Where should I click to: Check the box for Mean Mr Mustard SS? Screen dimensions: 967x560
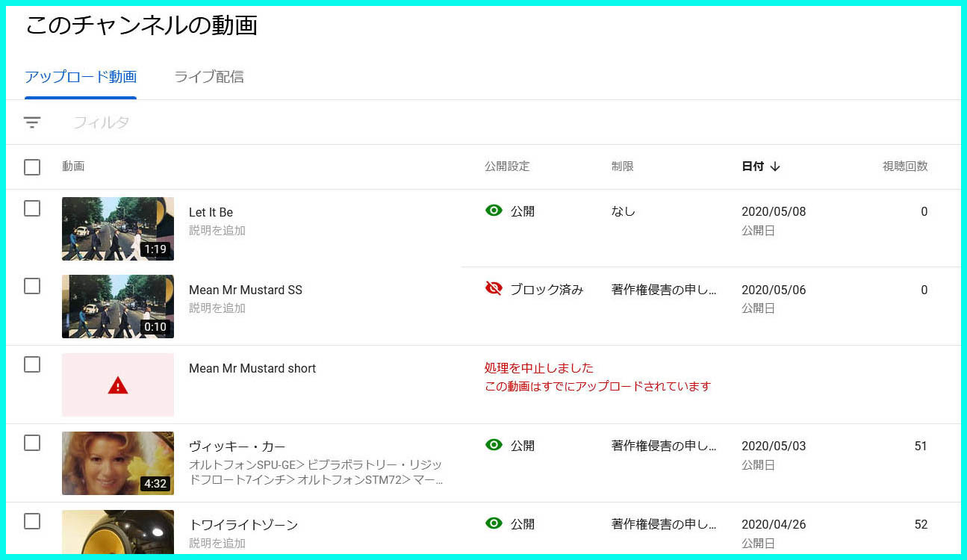32,286
